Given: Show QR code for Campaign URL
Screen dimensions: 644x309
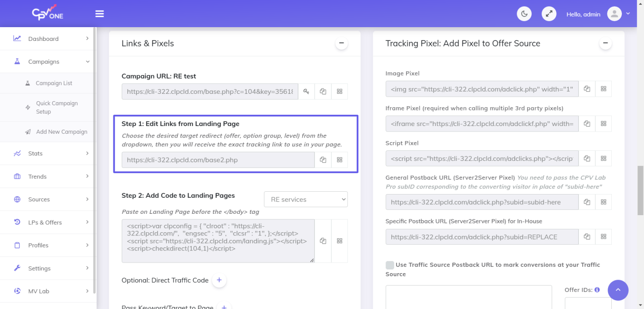Looking at the screenshot, I should (339, 92).
